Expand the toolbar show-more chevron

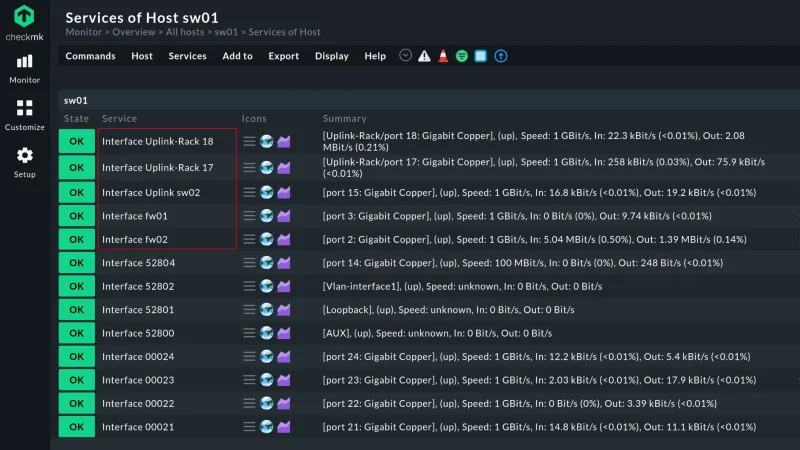pyautogui.click(x=405, y=56)
